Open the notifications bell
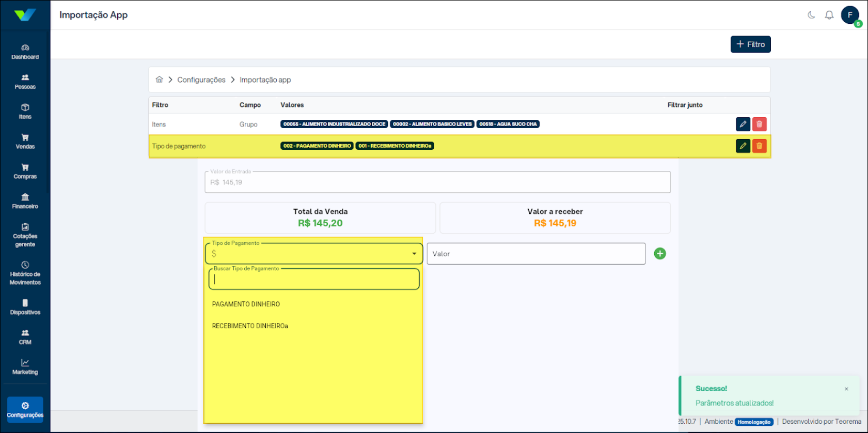Image resolution: width=868 pixels, height=433 pixels. [829, 15]
